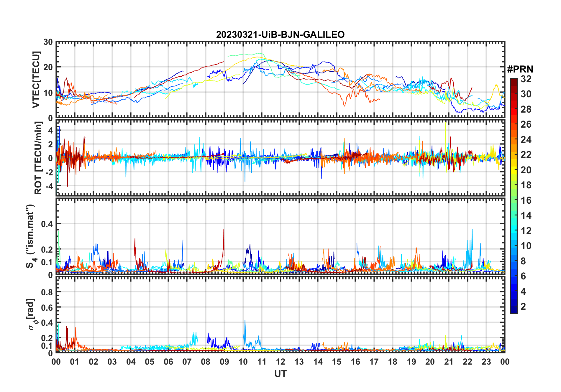Click ROT axis tick label 4

point(50,130)
